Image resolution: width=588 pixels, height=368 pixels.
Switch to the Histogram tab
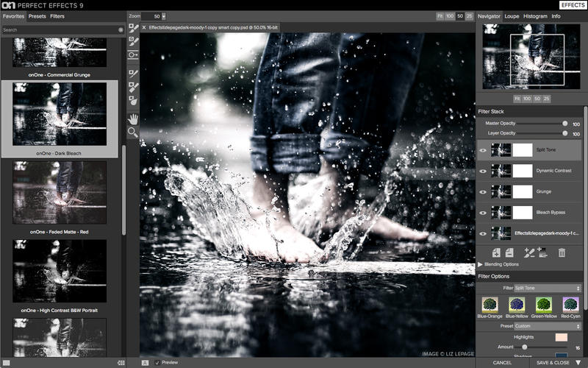(x=534, y=15)
